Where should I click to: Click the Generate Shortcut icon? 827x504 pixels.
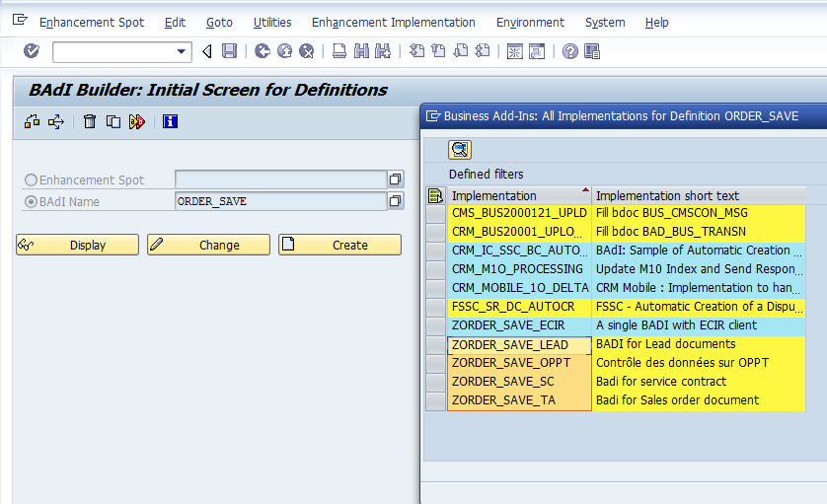tap(537, 51)
